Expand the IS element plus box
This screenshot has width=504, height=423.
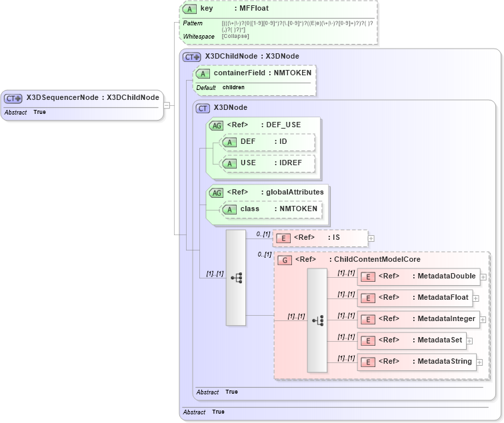tap(371, 238)
